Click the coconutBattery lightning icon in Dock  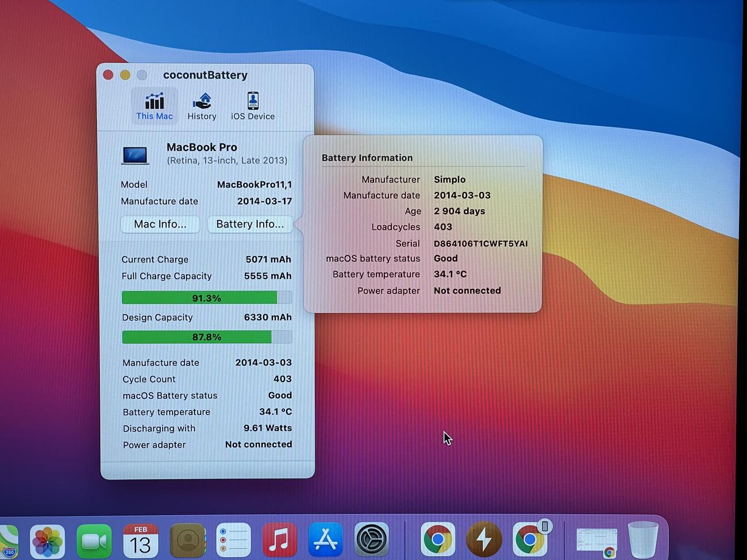tap(484, 540)
